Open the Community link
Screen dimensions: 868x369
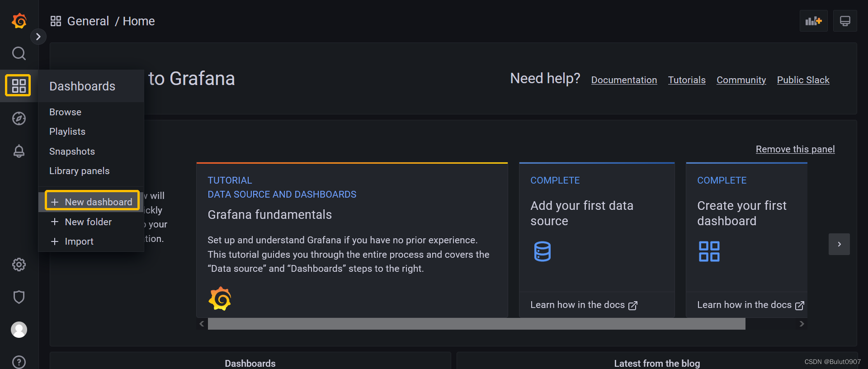click(741, 80)
